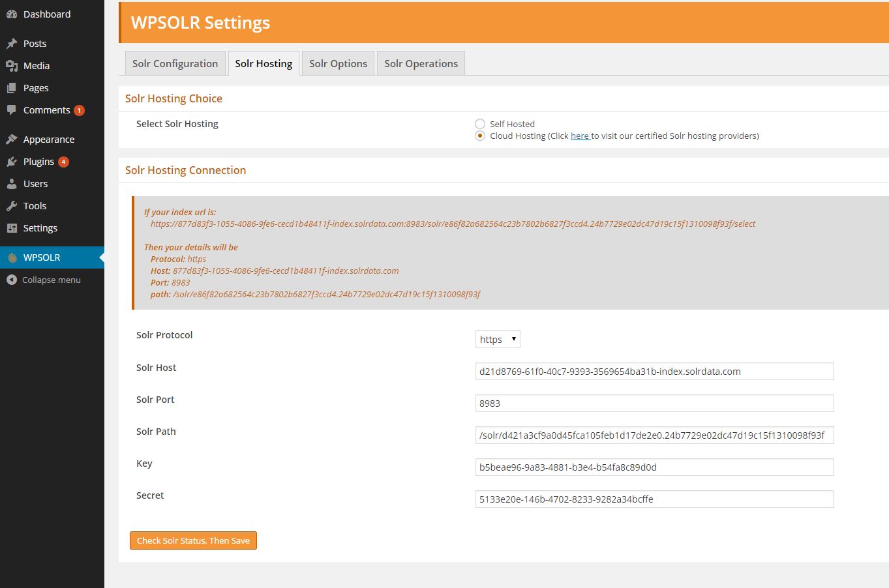Click the Solr Host input field
Viewport: 889px width, 588px height.
tap(654, 372)
